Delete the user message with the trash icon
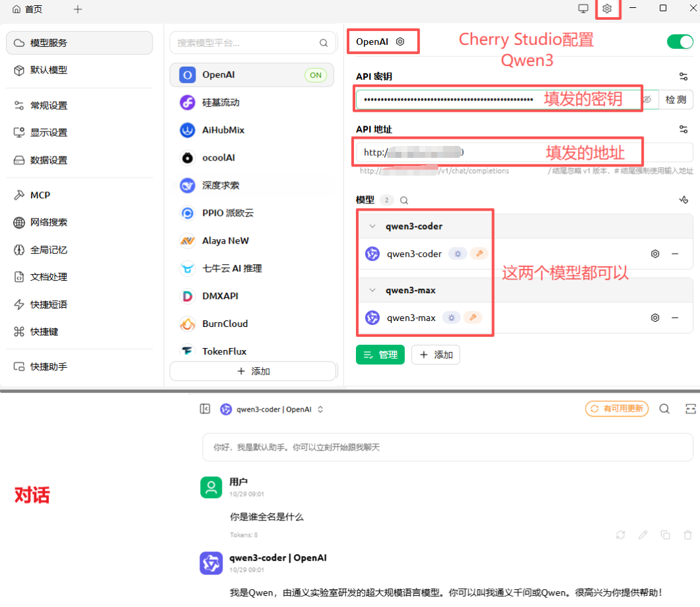 pos(687,535)
